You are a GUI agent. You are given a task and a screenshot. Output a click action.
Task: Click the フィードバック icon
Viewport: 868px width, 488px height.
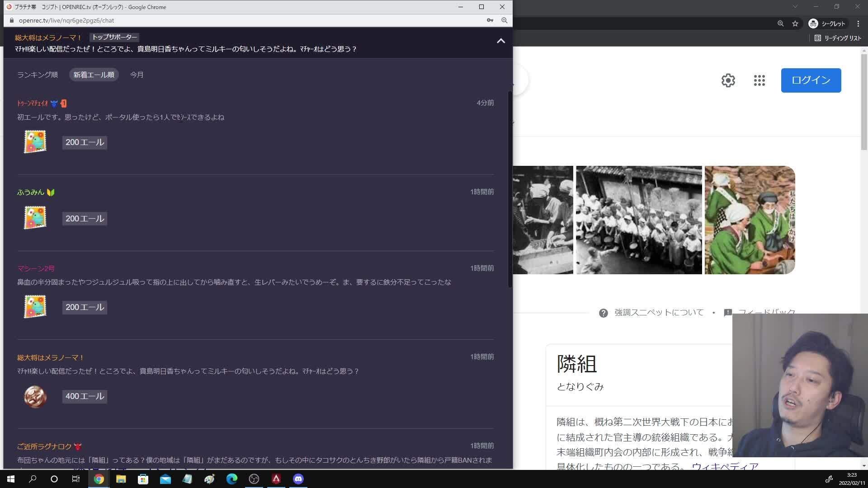click(728, 313)
